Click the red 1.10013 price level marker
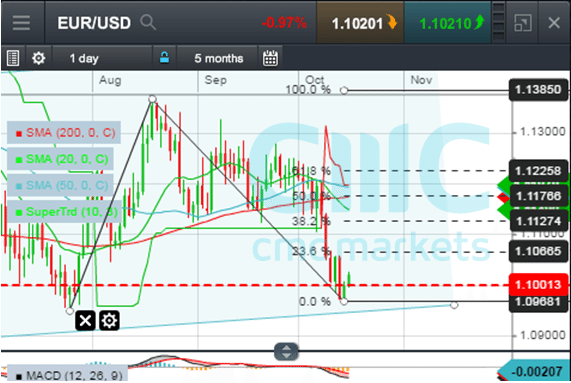The width and height of the screenshot is (571, 383). pyautogui.click(x=538, y=284)
